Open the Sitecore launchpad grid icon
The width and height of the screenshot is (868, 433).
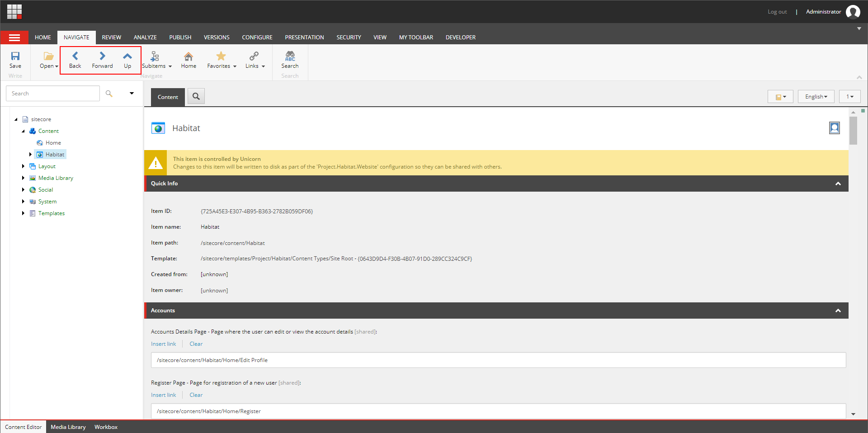pos(14,12)
